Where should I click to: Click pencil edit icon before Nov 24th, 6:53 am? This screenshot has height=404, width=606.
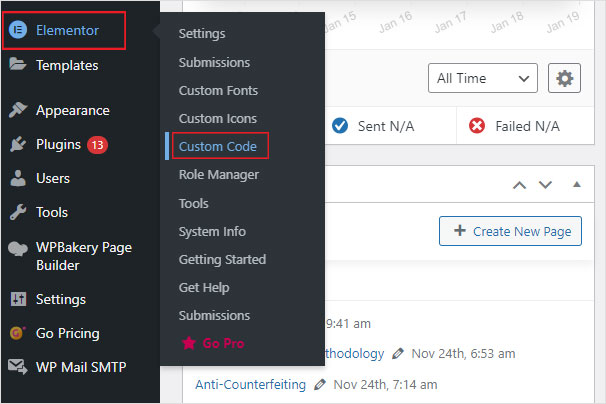pyautogui.click(x=398, y=353)
